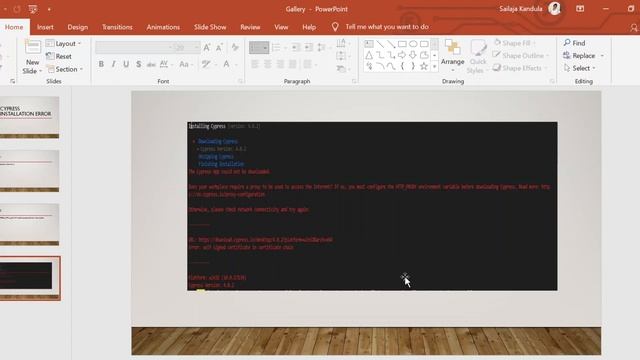
Task: Switch to the Review tab
Action: tap(250, 27)
